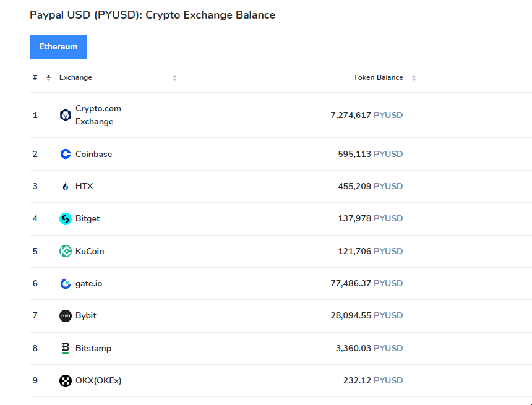Screen dimensions: 532x405
Task: Click the Token Balance column header
Action: pyautogui.click(x=378, y=78)
